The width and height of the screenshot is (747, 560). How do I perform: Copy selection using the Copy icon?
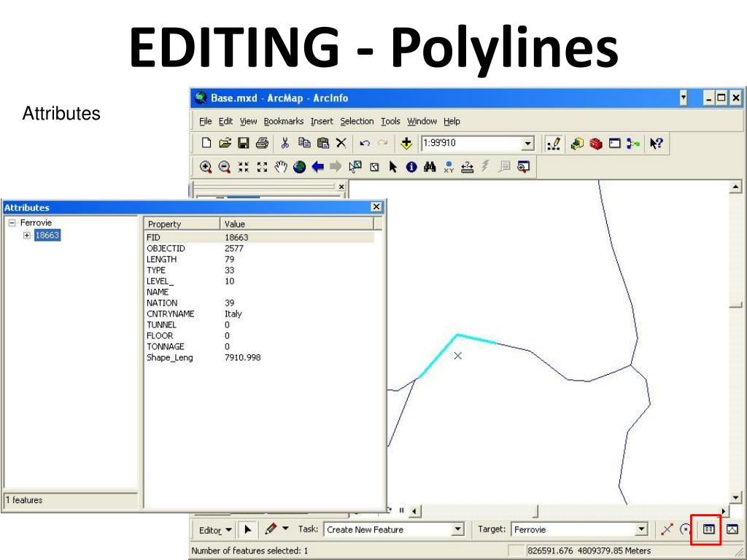304,143
